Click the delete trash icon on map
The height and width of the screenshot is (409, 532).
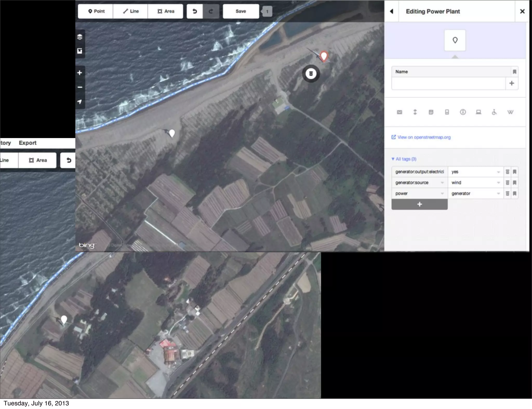coord(311,74)
